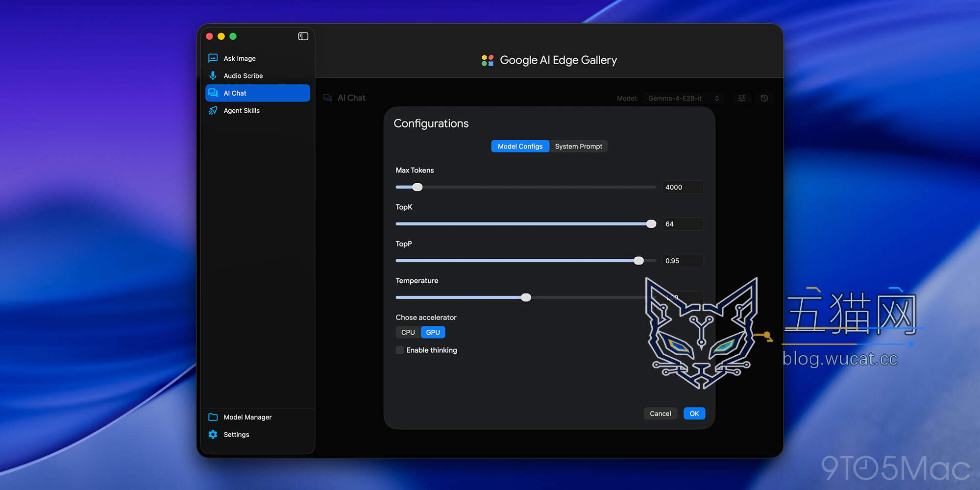Click the Configurations dialog title
980x490 pixels.
coord(431,123)
